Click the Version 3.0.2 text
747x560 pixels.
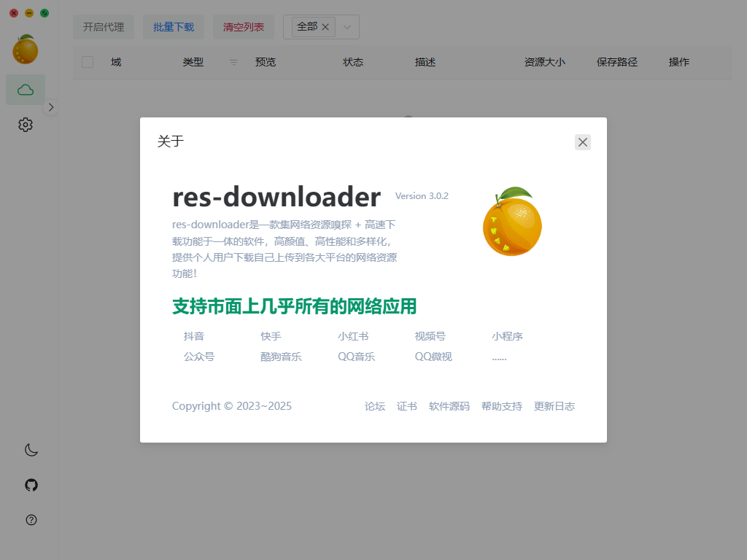click(x=422, y=195)
